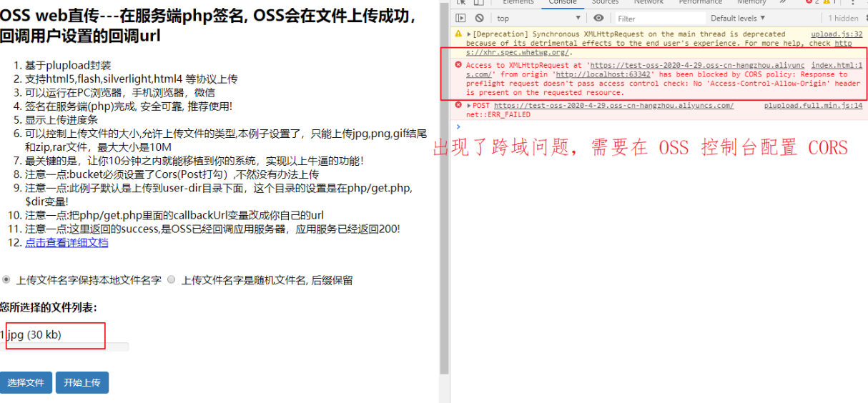Screen dimensions: 868x403
Task: Toggle the device toolbar icon in DevTools
Action: pyautogui.click(x=478, y=2)
